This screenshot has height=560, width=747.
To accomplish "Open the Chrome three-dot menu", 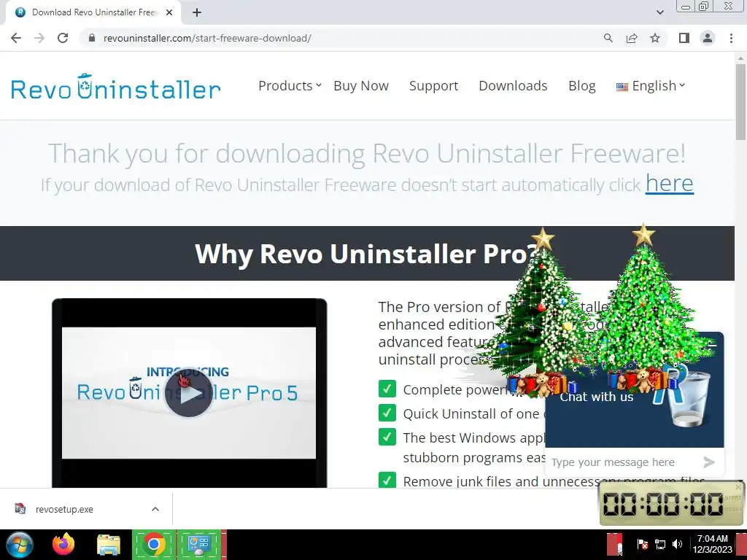I will click(x=731, y=38).
